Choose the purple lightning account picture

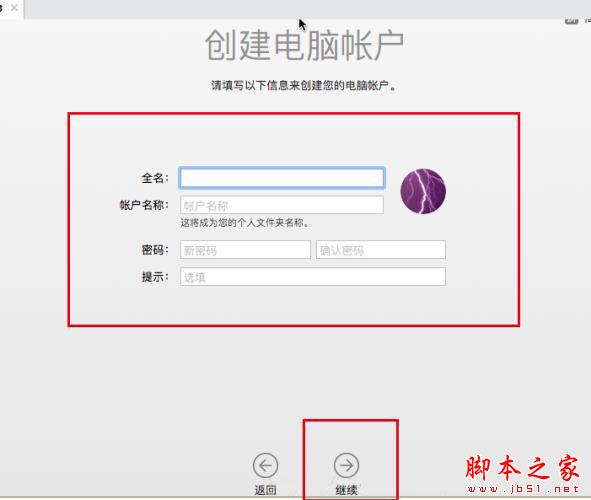click(423, 191)
